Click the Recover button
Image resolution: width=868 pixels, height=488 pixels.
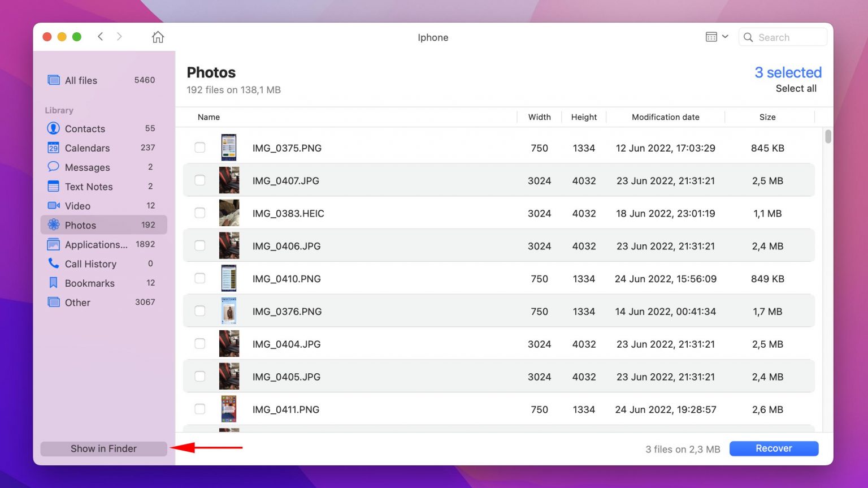point(774,448)
